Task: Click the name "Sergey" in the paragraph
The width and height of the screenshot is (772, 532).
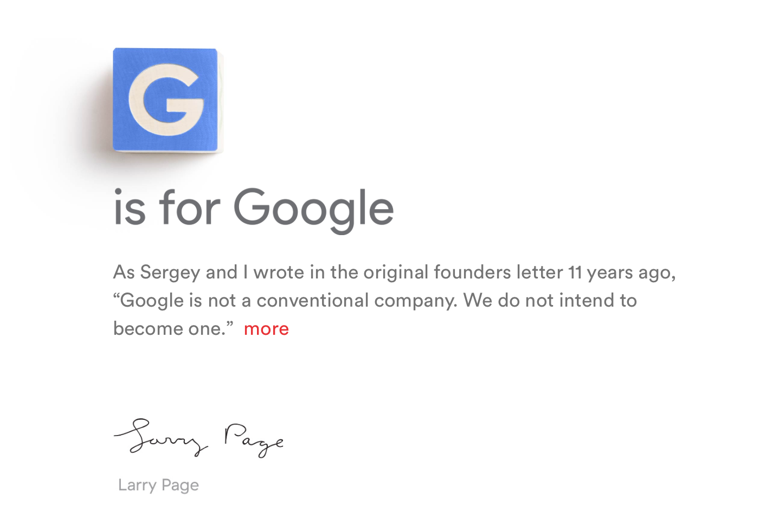Action: click(x=170, y=272)
